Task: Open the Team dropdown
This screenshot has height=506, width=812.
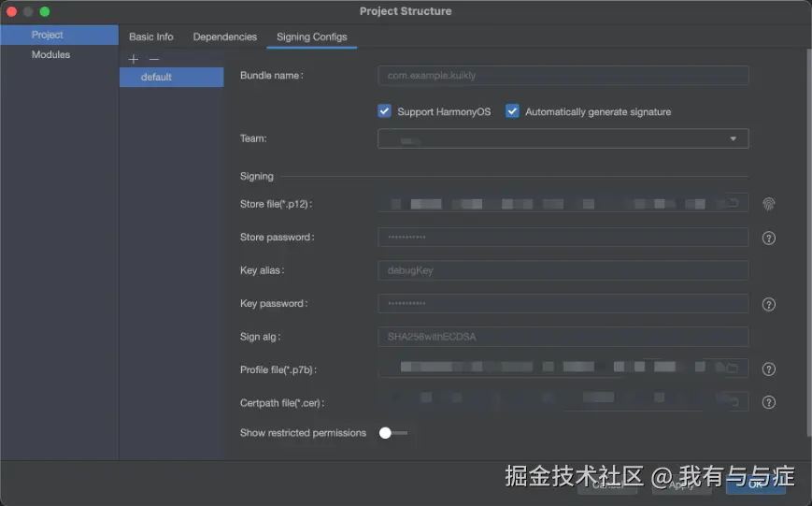Action: [563, 138]
